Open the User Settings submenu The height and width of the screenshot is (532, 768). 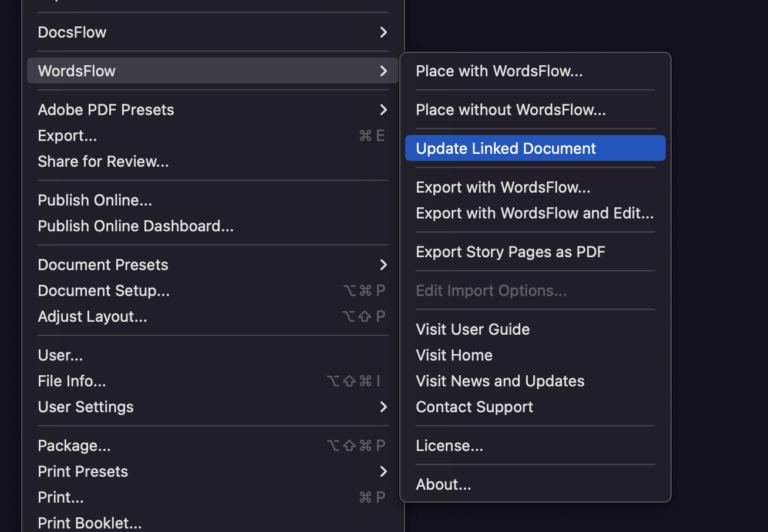point(213,407)
